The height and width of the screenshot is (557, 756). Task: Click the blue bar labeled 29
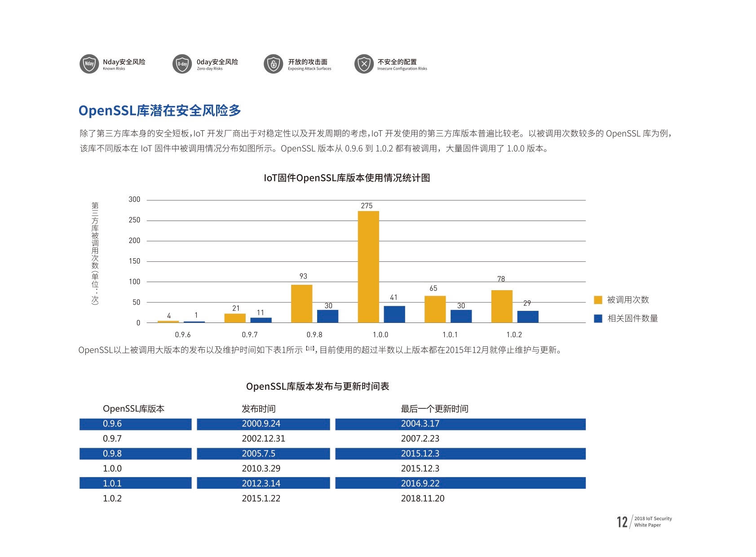(x=528, y=317)
